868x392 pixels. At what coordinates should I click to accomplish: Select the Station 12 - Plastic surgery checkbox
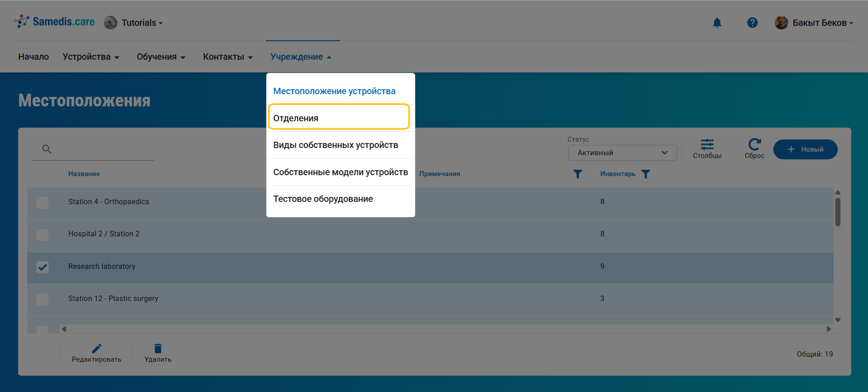43,299
